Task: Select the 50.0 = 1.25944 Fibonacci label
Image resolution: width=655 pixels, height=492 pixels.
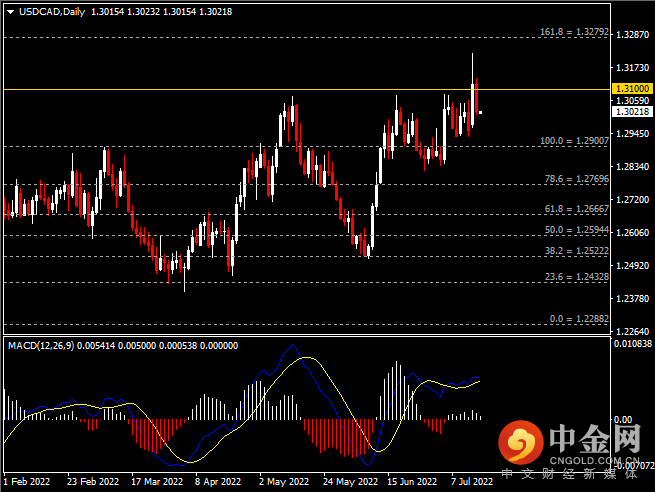Action: point(576,230)
